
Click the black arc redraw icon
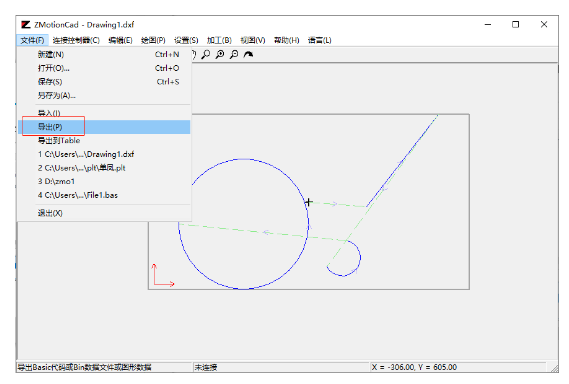tap(249, 54)
